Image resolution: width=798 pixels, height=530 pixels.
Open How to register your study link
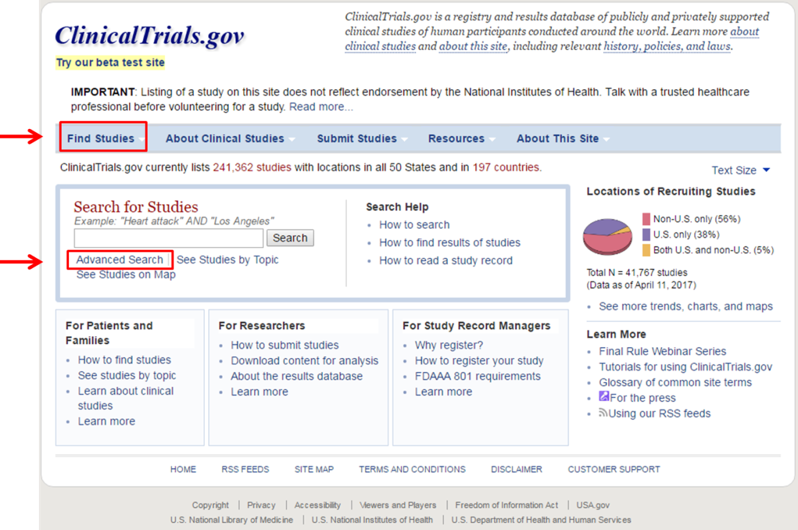(x=479, y=361)
